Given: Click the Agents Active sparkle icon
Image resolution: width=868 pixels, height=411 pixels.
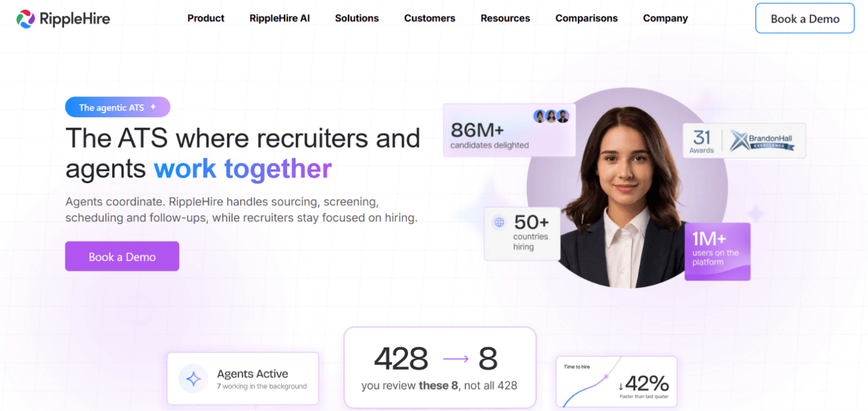Looking at the screenshot, I should tap(193, 379).
